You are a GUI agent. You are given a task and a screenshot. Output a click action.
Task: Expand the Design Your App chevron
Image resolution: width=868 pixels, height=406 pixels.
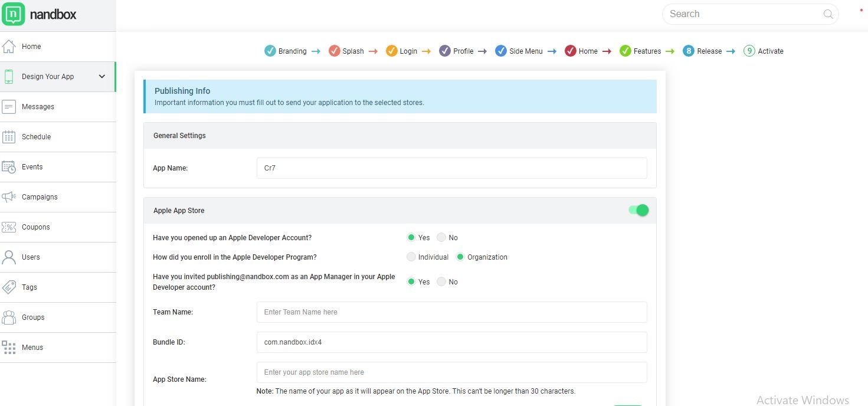(x=101, y=76)
